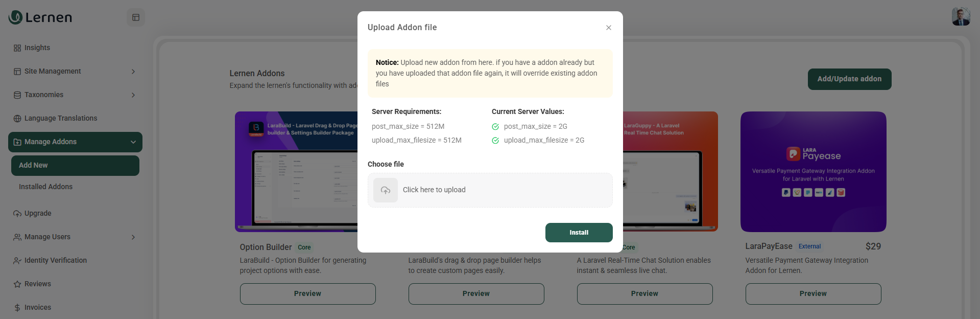Collapse the Manage Addons section

click(x=133, y=142)
